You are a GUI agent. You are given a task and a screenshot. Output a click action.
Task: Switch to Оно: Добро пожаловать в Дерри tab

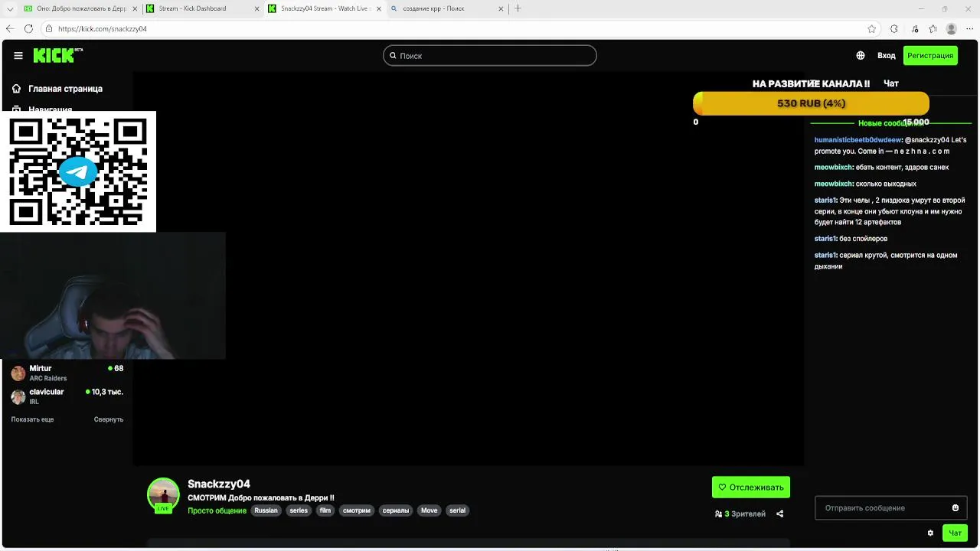click(x=80, y=8)
